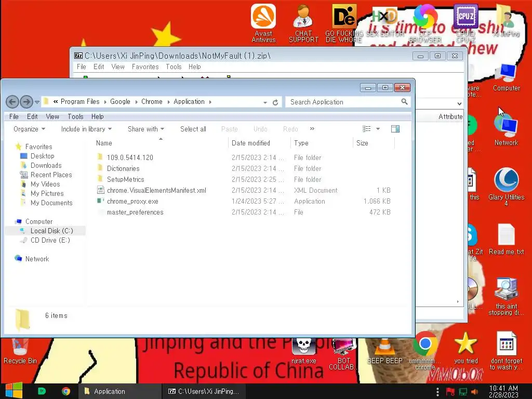This screenshot has width=532, height=399.
Task: Click the volume speaker tray icon
Action: coord(474,392)
